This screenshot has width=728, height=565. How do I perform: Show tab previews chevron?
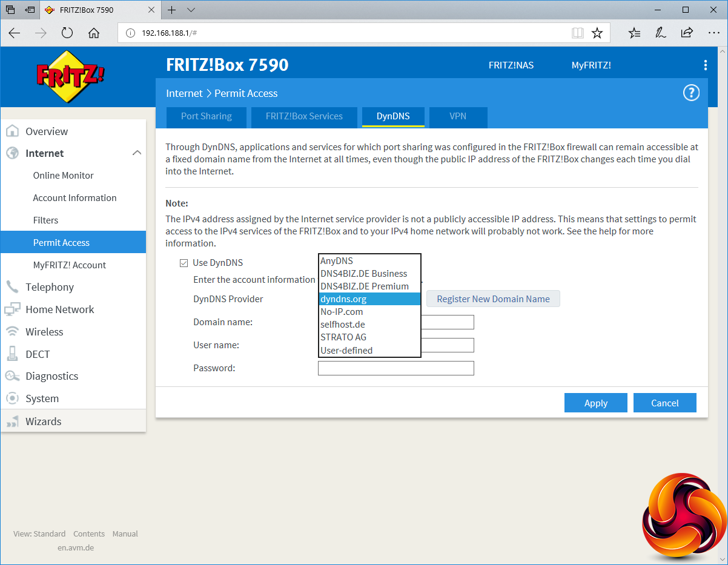click(x=191, y=10)
